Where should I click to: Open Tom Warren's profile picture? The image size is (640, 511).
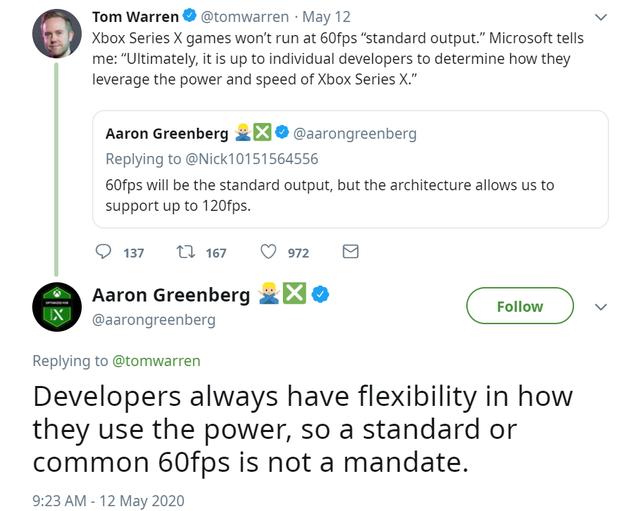[57, 34]
